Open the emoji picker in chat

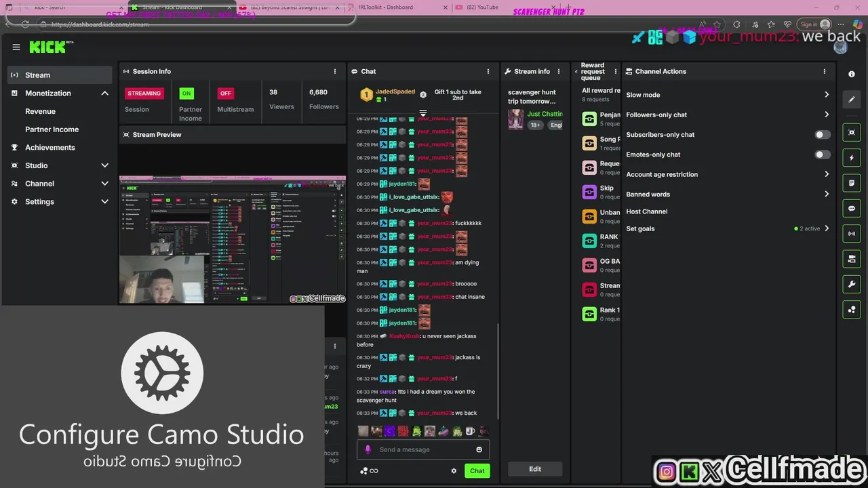click(479, 449)
